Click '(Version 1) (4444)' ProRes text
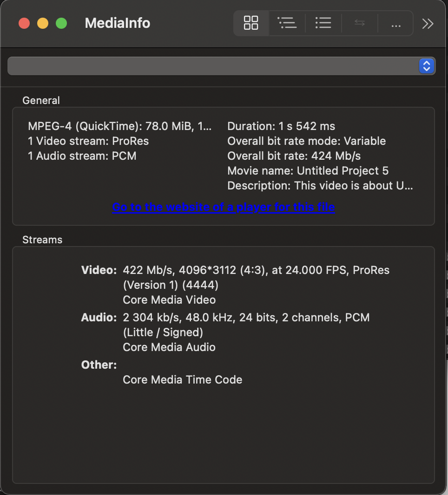 [171, 285]
